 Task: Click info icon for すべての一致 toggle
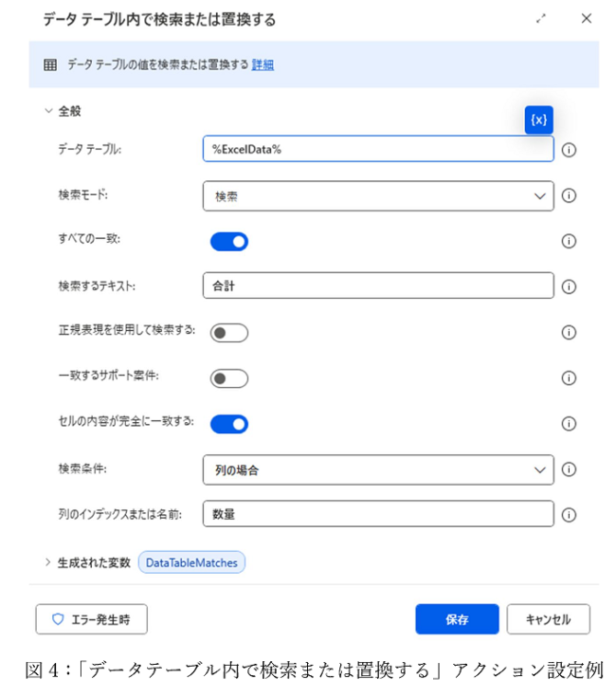pyautogui.click(x=568, y=241)
